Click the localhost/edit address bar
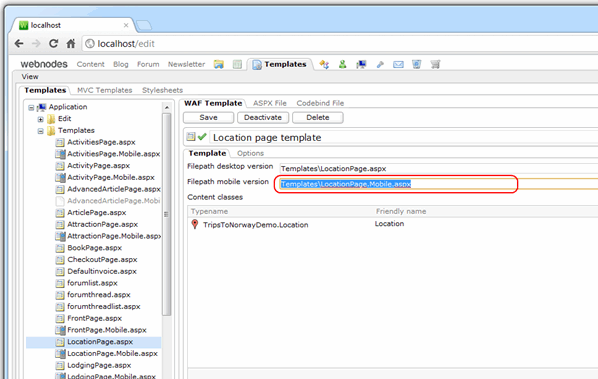 (x=339, y=44)
